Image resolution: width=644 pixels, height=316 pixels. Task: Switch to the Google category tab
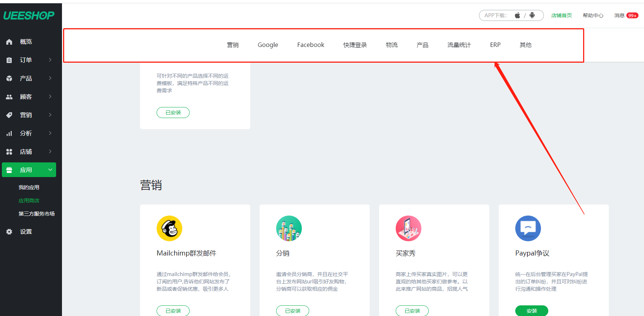point(268,45)
